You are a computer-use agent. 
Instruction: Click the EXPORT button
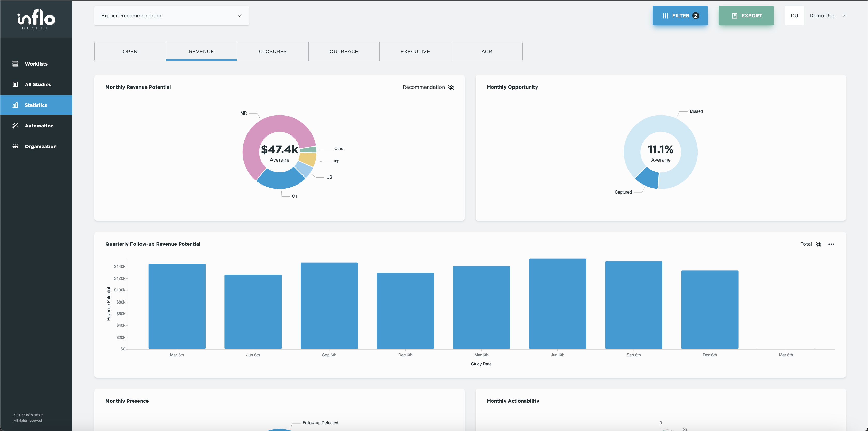[746, 15]
